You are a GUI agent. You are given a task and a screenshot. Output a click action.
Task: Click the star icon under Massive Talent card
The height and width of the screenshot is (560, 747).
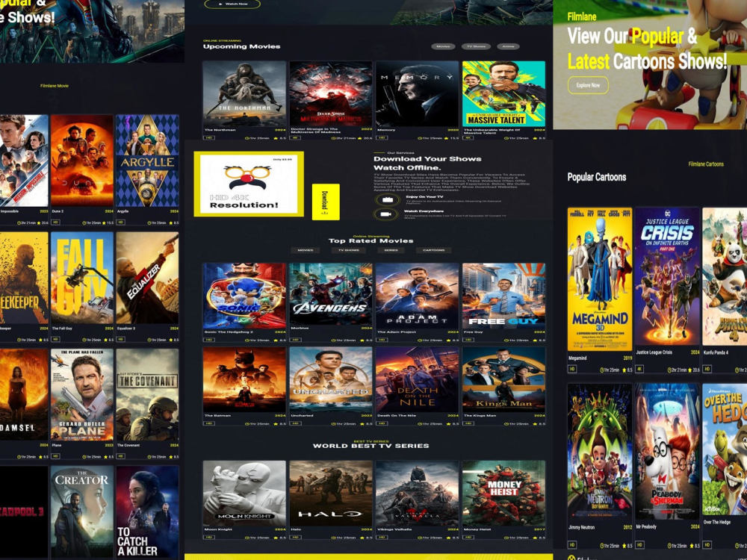click(x=535, y=138)
